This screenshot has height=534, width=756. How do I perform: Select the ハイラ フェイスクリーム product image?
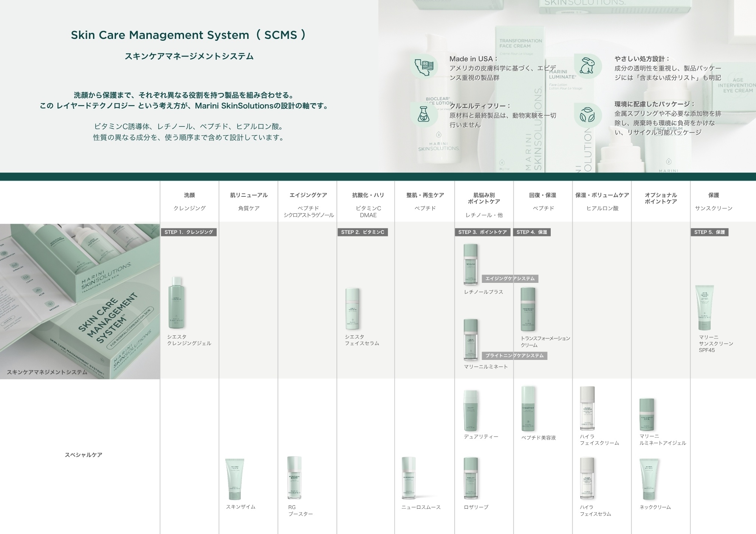pyautogui.click(x=587, y=408)
